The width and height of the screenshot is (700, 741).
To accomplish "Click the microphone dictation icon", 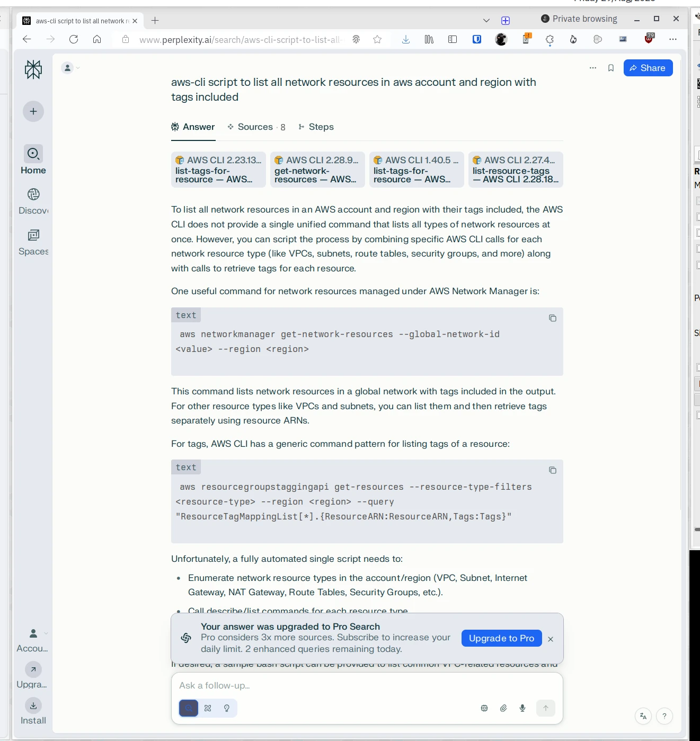I will pyautogui.click(x=522, y=708).
